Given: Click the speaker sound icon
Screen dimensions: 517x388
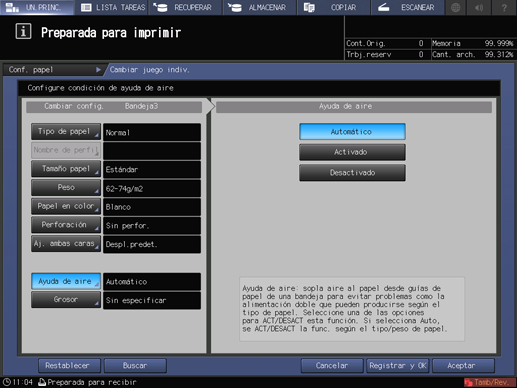Looking at the screenshot, I should (x=479, y=7).
